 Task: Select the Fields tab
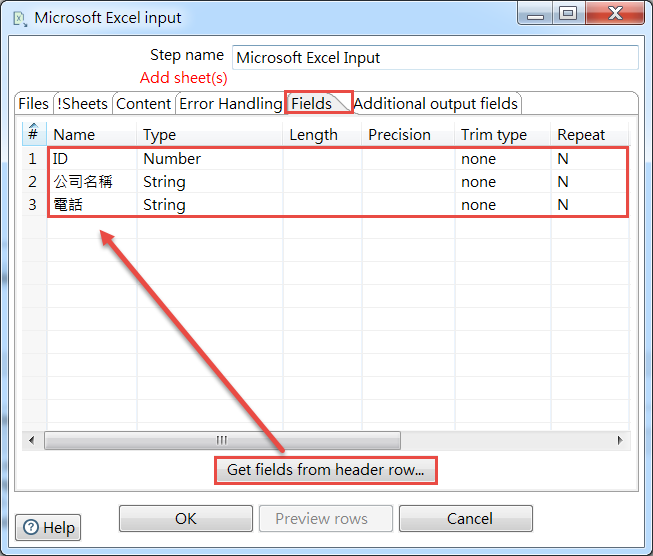(318, 103)
